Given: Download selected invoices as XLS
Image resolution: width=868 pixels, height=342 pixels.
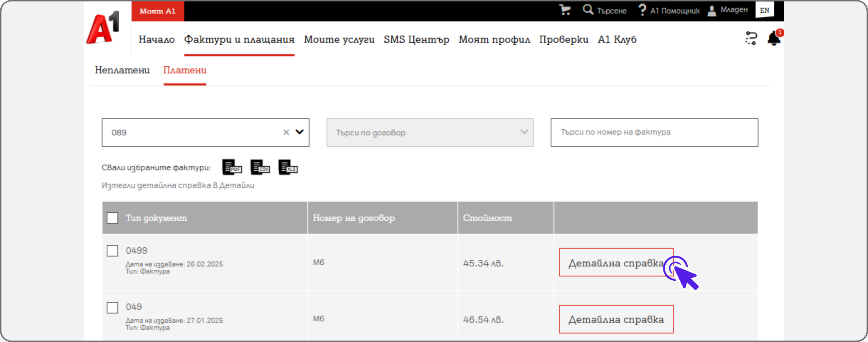Looking at the screenshot, I should [288, 167].
